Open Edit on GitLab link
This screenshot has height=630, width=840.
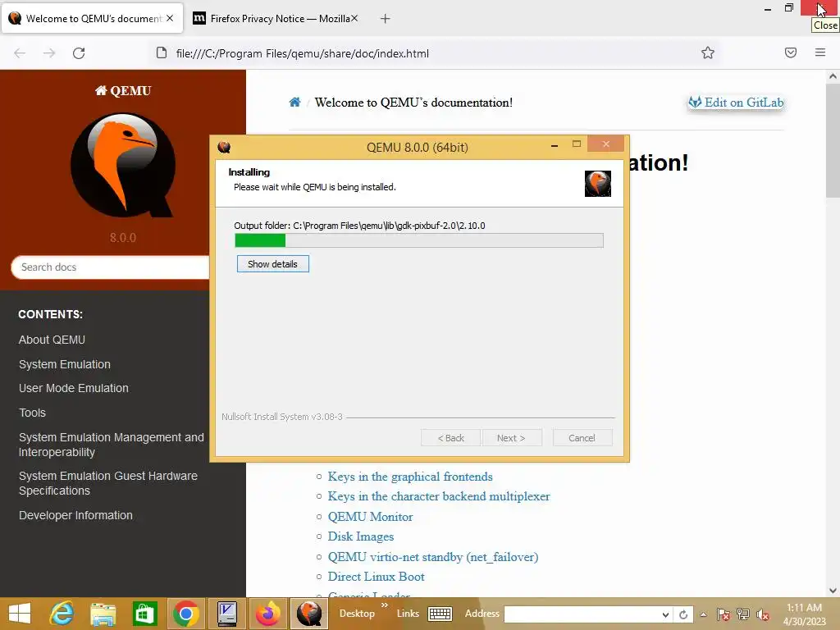pyautogui.click(x=736, y=103)
